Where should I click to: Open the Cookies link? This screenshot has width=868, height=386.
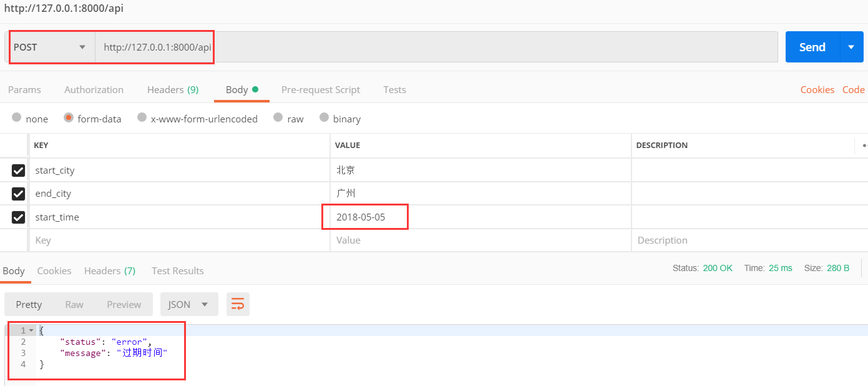pyautogui.click(x=817, y=89)
